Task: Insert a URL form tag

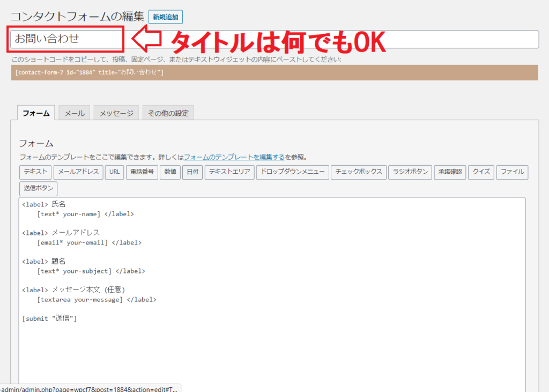Action: (x=114, y=172)
